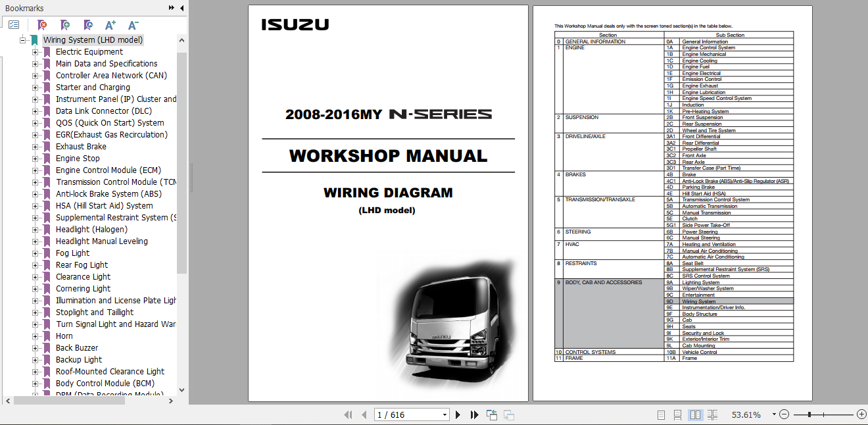Open EGR (Exhaust Gas Recirculation) bookmark
Screen dimensions: 868x425
(112, 135)
